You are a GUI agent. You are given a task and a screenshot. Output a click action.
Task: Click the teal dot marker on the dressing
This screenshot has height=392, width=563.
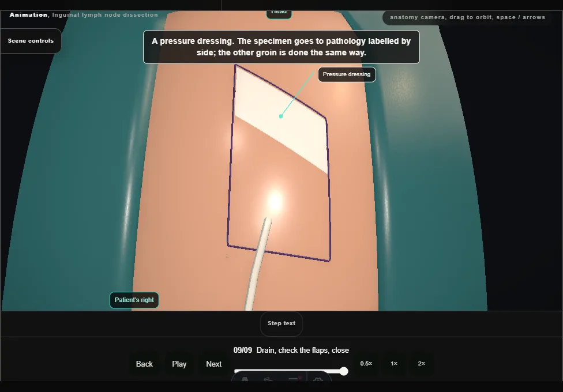click(x=281, y=116)
